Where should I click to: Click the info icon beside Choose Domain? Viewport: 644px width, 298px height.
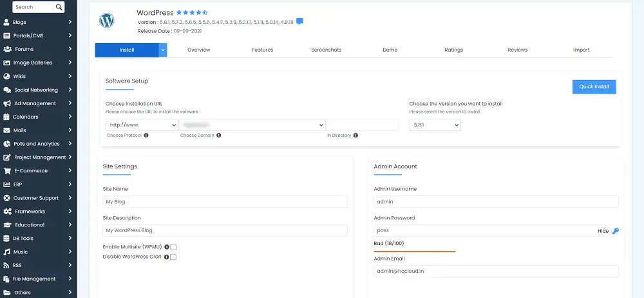coord(218,135)
